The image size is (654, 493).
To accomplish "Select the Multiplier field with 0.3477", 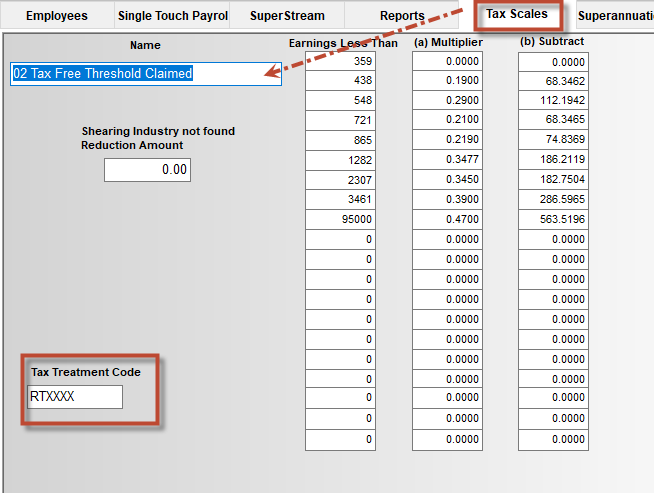I will click(447, 160).
